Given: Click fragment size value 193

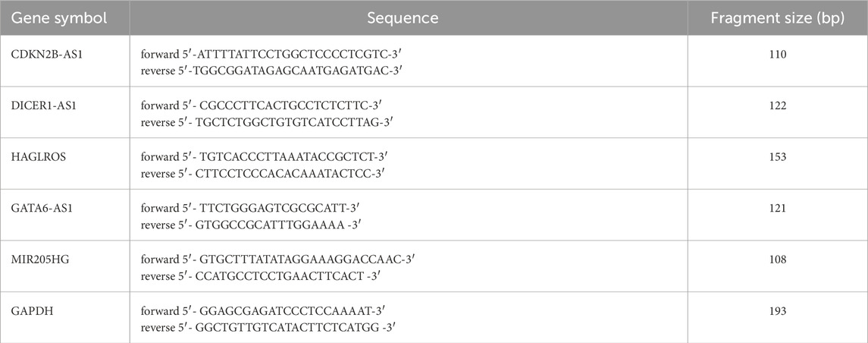Looking at the screenshot, I should coord(777,311).
